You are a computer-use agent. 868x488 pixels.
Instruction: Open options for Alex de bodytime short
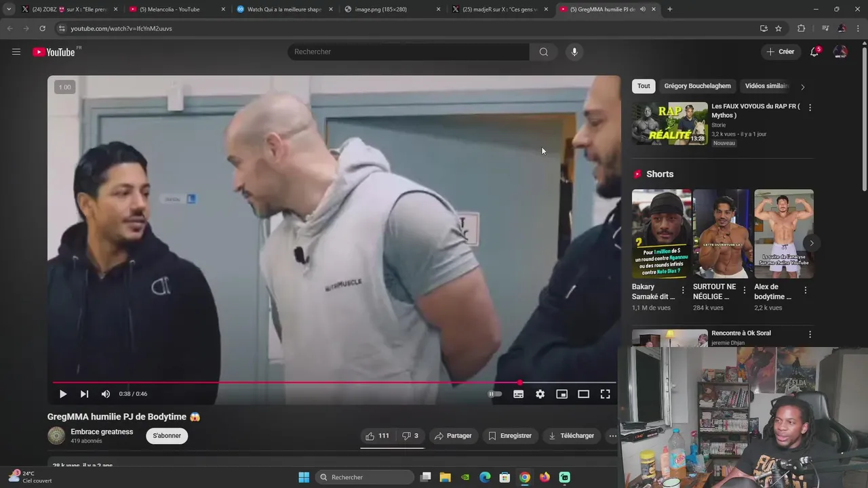[x=806, y=290]
